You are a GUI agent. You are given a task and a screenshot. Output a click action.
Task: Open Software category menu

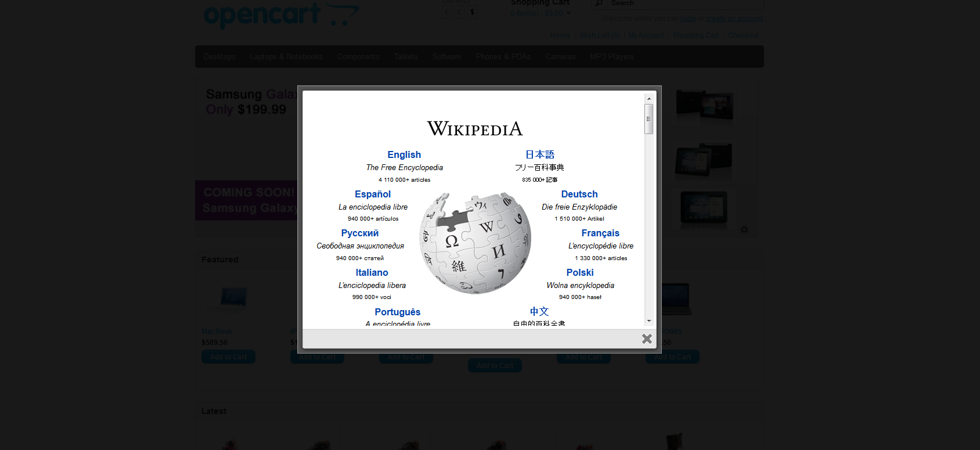point(447,56)
